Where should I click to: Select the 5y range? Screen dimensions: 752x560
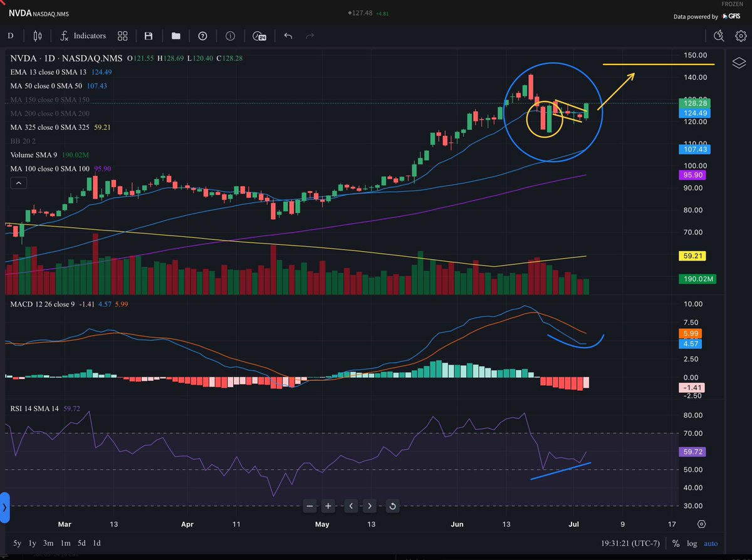pyautogui.click(x=17, y=543)
